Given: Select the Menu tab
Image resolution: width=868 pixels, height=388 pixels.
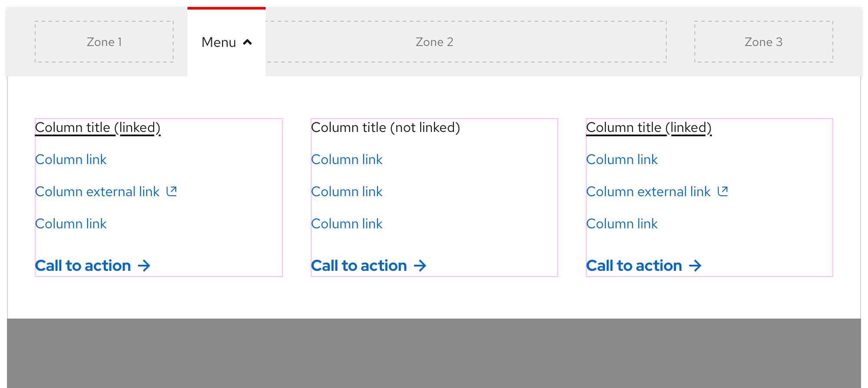Looking at the screenshot, I should point(218,42).
